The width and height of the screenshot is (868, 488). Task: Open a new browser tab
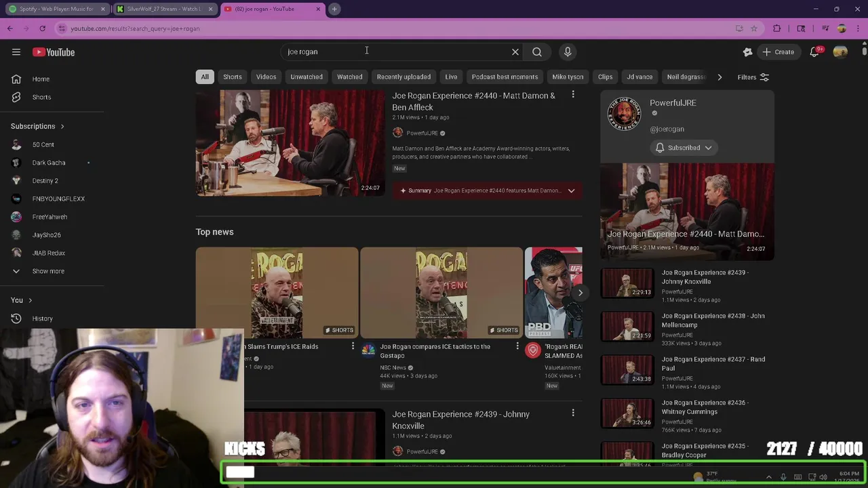334,9
